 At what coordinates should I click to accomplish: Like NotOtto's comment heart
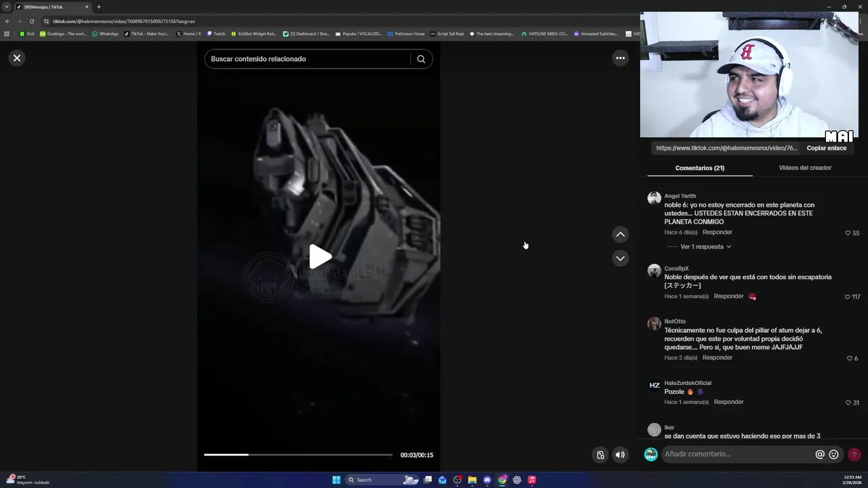tap(849, 359)
